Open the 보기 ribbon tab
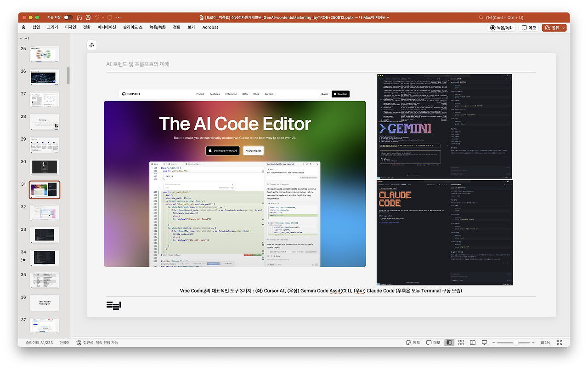588x371 pixels. [x=191, y=28]
